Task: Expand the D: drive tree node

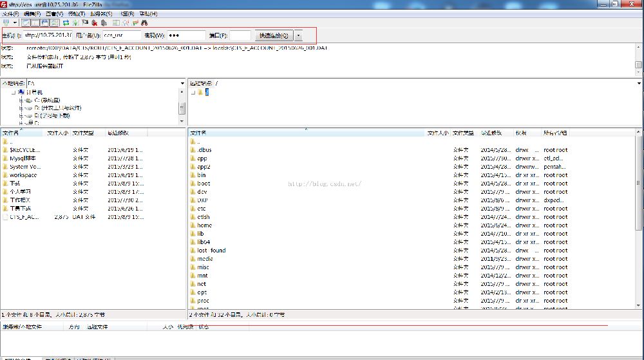Action: pyautogui.click(x=21, y=108)
